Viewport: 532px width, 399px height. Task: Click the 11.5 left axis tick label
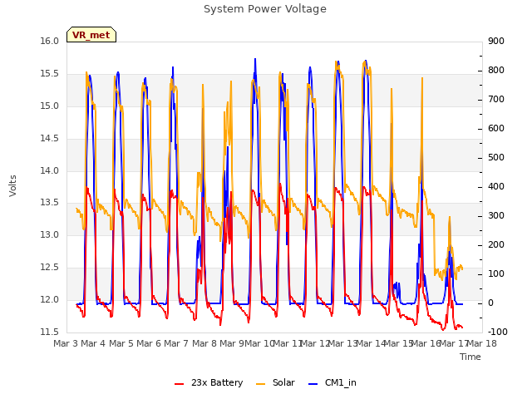coord(49,332)
